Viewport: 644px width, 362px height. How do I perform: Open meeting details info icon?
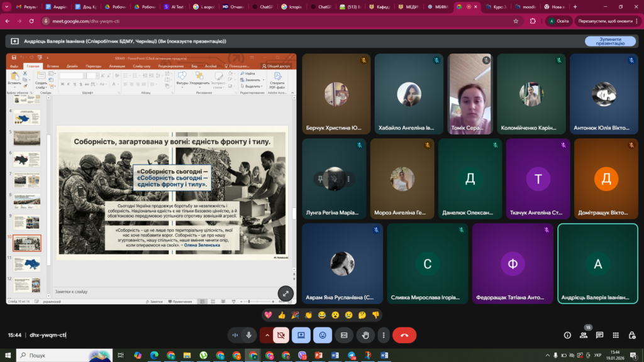click(567, 335)
